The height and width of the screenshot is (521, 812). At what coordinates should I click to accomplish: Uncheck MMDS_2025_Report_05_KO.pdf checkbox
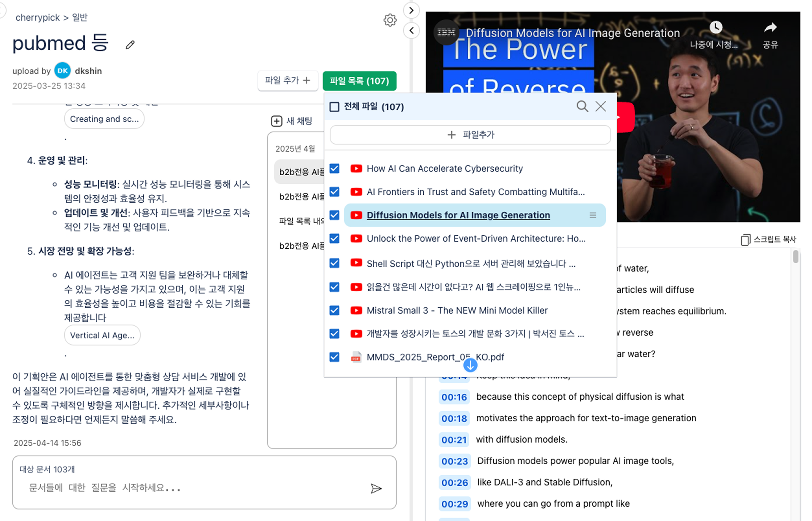(334, 357)
